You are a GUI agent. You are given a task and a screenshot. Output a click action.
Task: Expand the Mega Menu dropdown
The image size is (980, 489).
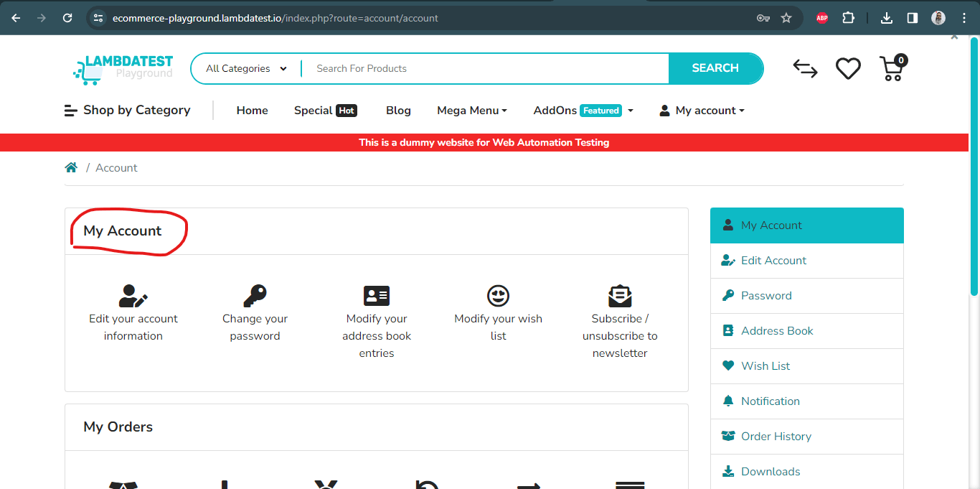(471, 111)
